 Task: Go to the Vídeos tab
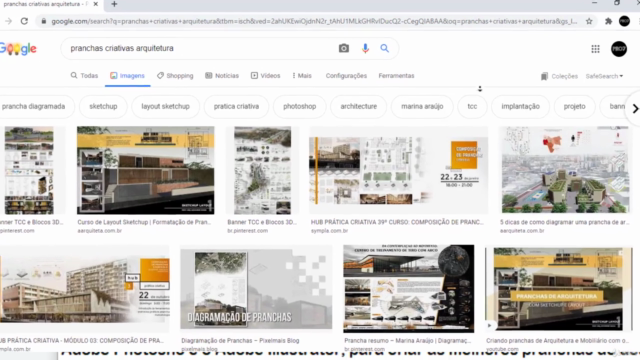265,76
